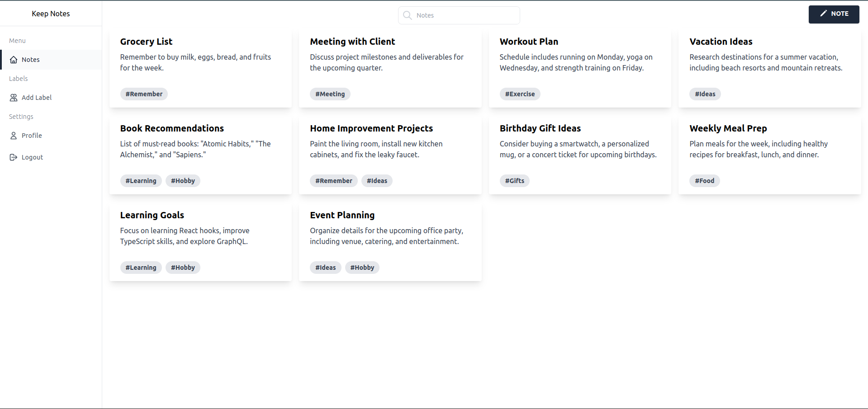Open Notes from the sidebar Menu
The height and width of the screenshot is (409, 868).
(31, 59)
